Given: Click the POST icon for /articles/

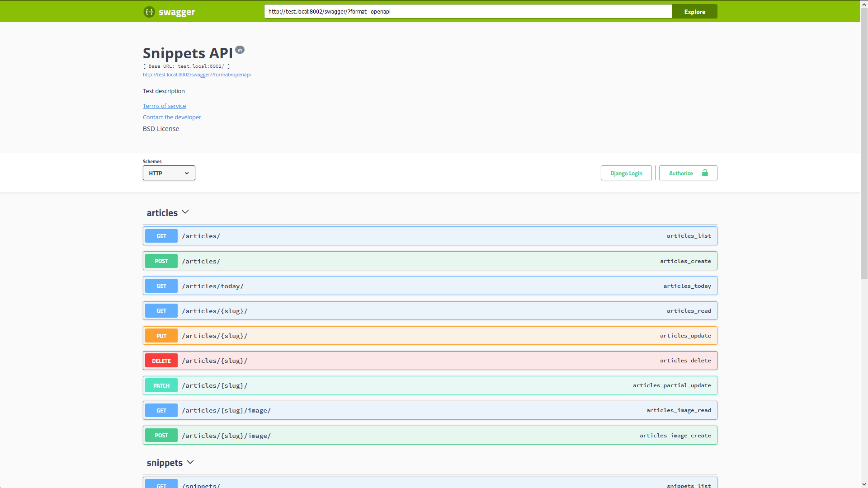Looking at the screenshot, I should [161, 260].
